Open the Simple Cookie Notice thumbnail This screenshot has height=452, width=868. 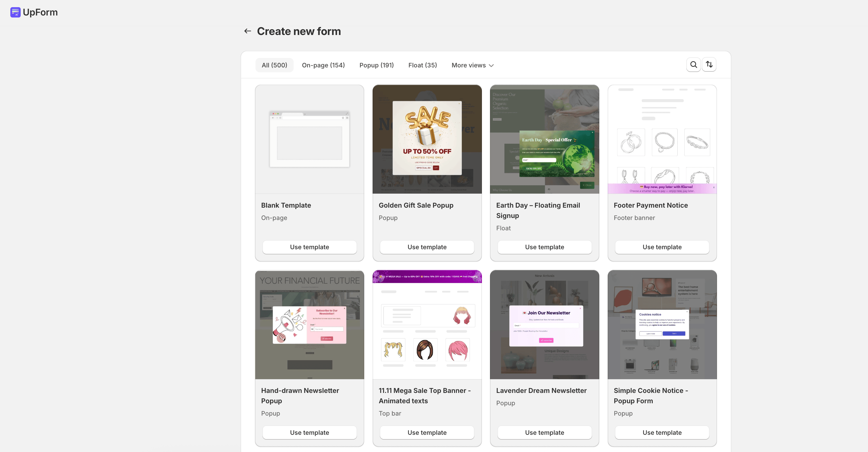pos(662,325)
